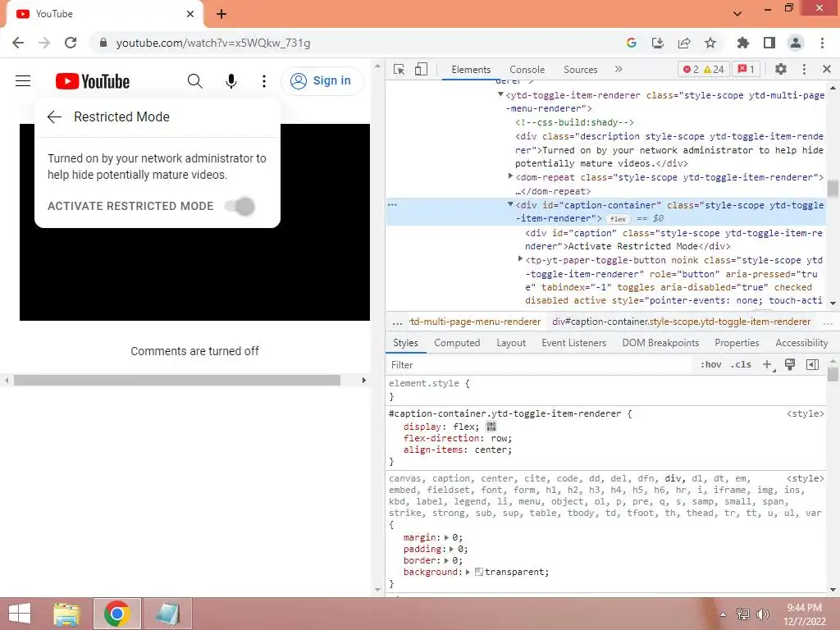The image size is (840, 630).
Task: Open taskbar volume speaker icon
Action: [763, 614]
